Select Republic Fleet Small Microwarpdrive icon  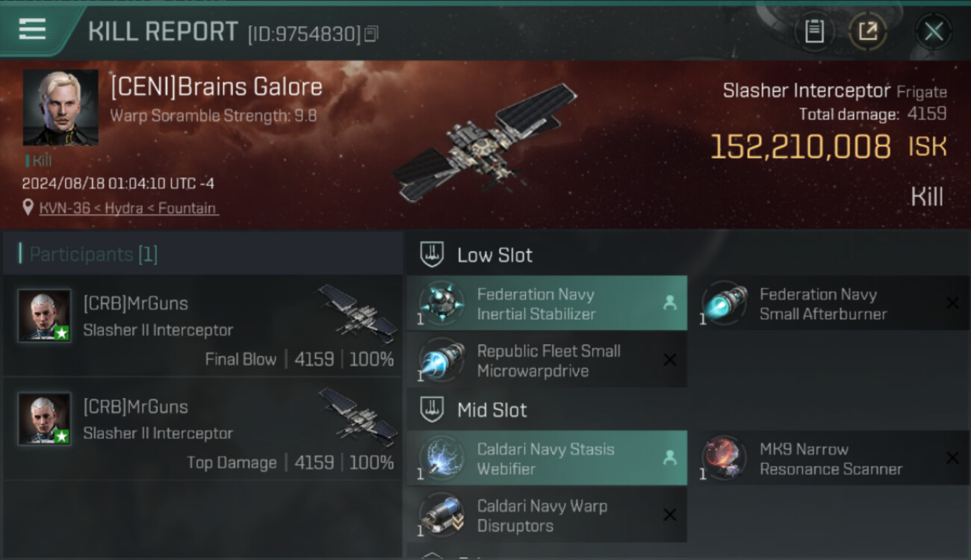441,360
